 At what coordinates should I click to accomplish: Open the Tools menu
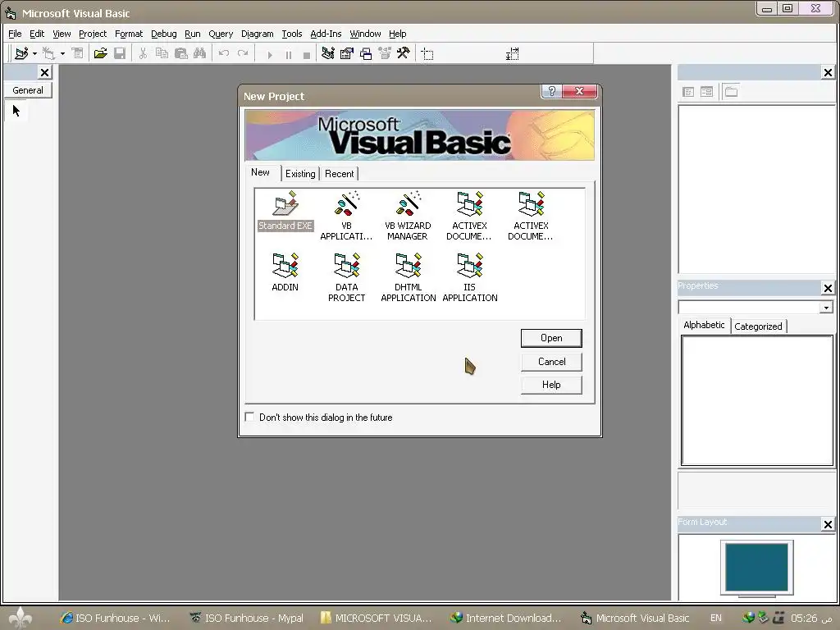pos(292,34)
